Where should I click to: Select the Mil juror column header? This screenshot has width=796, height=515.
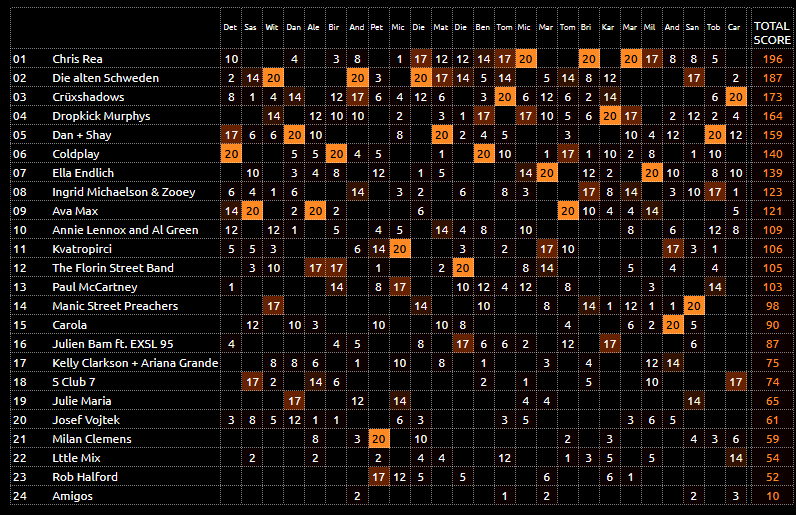coord(649,27)
